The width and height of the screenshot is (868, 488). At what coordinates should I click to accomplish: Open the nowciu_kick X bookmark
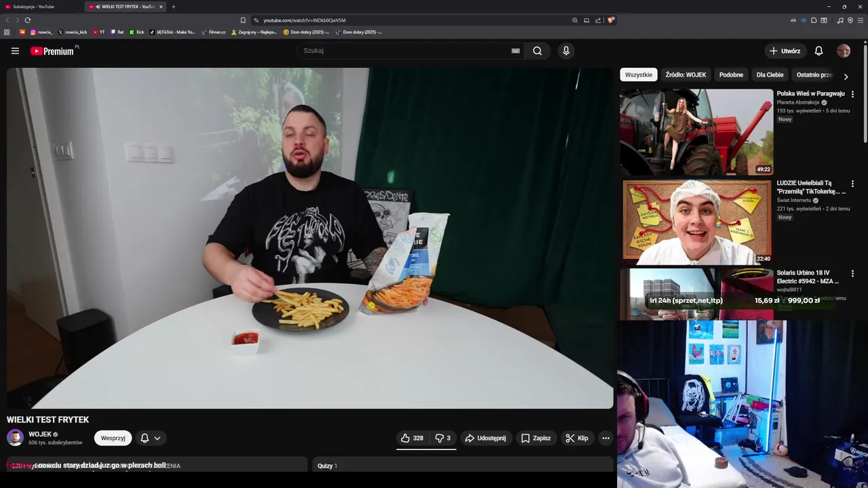pyautogui.click(x=73, y=32)
